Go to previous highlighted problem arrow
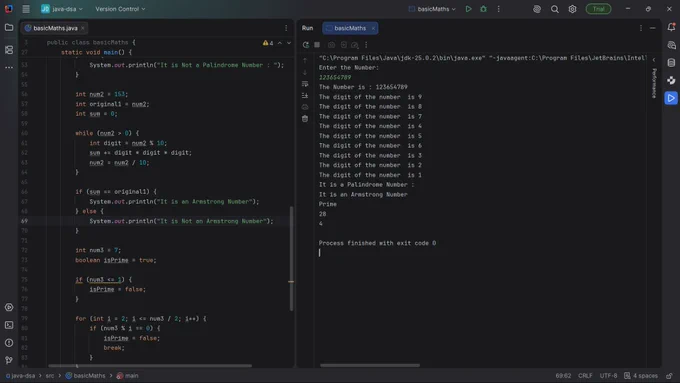The width and height of the screenshot is (680, 383). (280, 43)
